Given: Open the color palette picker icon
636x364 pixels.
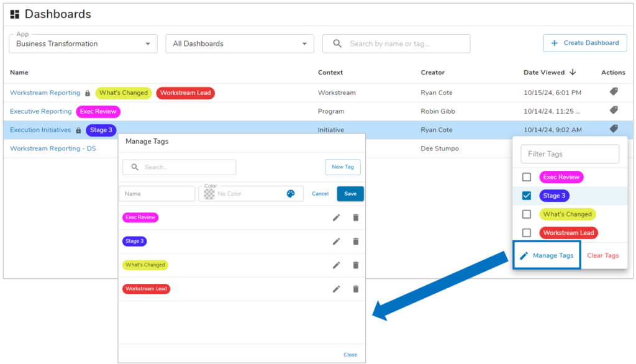Looking at the screenshot, I should point(291,194).
